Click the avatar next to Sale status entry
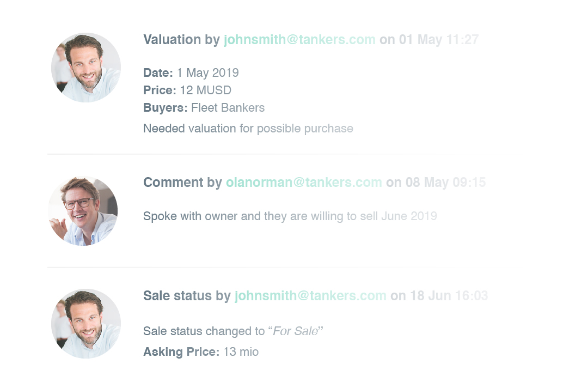Screen dimensions: 588x388 [86, 324]
